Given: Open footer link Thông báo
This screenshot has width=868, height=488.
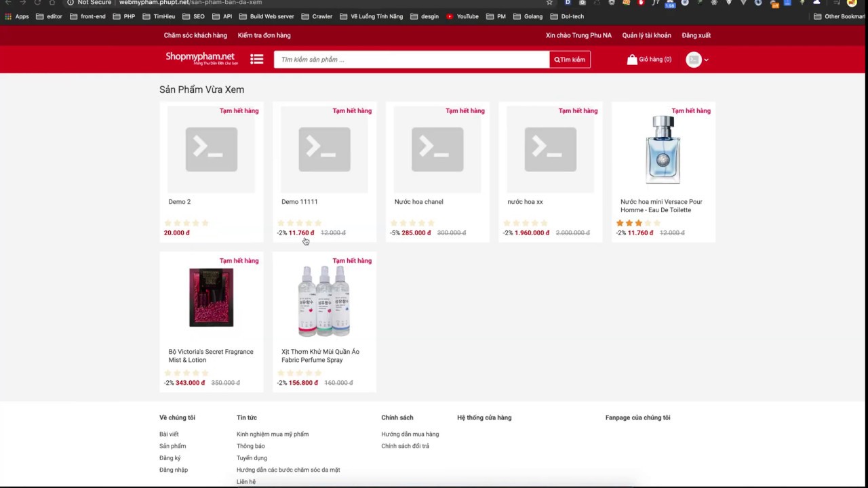Looking at the screenshot, I should (x=251, y=446).
